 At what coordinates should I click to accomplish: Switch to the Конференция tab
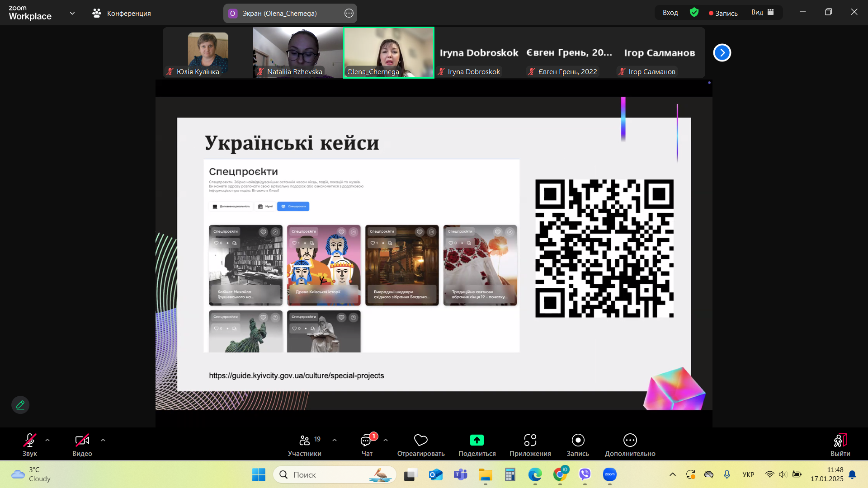122,13
